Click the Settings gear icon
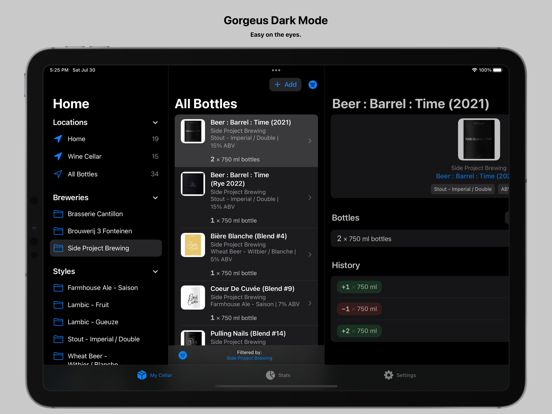The height and width of the screenshot is (414, 552). (388, 375)
